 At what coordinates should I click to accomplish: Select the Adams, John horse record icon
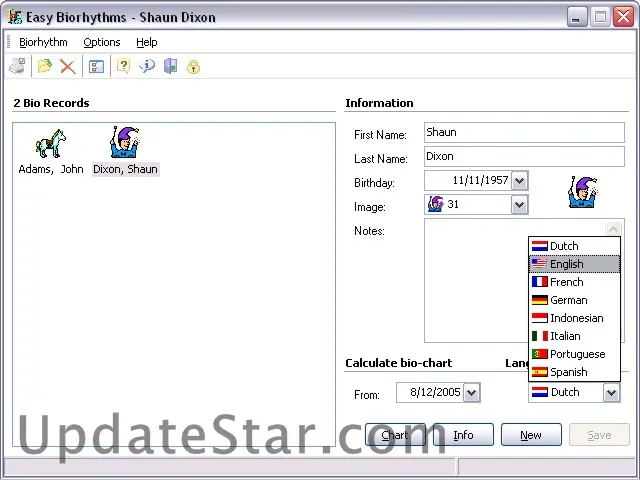click(x=51, y=144)
